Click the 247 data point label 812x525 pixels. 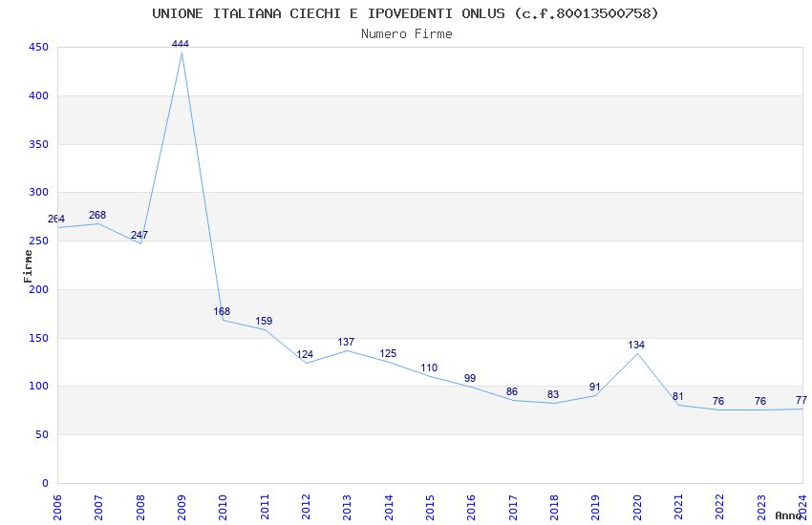tap(139, 235)
